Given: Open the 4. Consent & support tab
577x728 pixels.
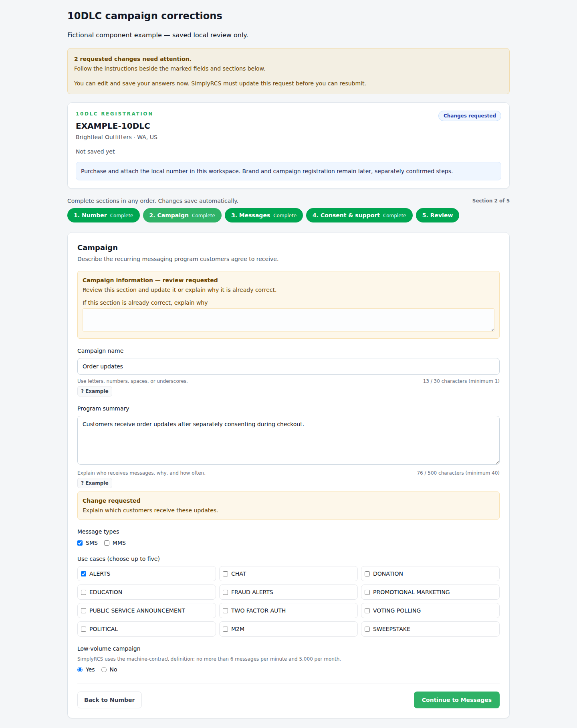Looking at the screenshot, I should pyautogui.click(x=359, y=215).
